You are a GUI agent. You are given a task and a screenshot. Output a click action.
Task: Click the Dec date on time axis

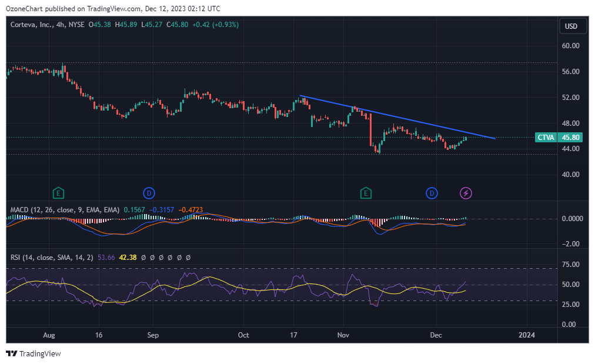click(x=436, y=335)
